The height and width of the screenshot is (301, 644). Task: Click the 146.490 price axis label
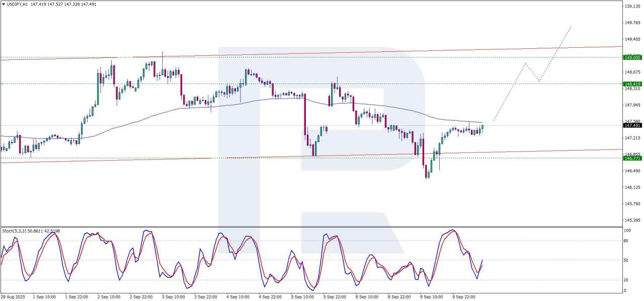click(632, 171)
